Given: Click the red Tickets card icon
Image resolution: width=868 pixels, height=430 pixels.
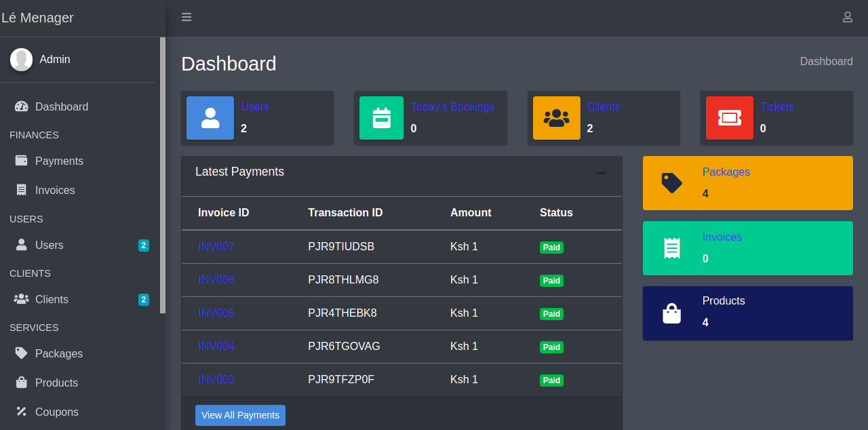Looking at the screenshot, I should pos(730,118).
